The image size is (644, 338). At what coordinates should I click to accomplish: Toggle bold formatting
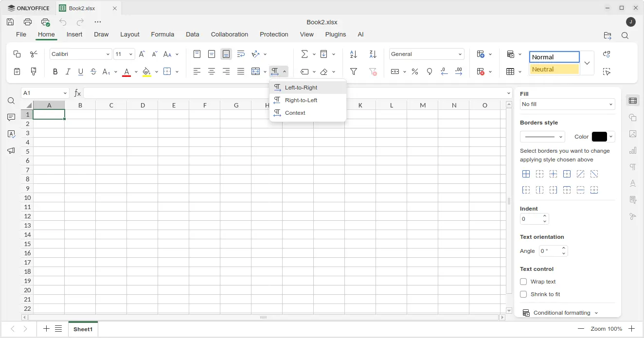pyautogui.click(x=55, y=72)
